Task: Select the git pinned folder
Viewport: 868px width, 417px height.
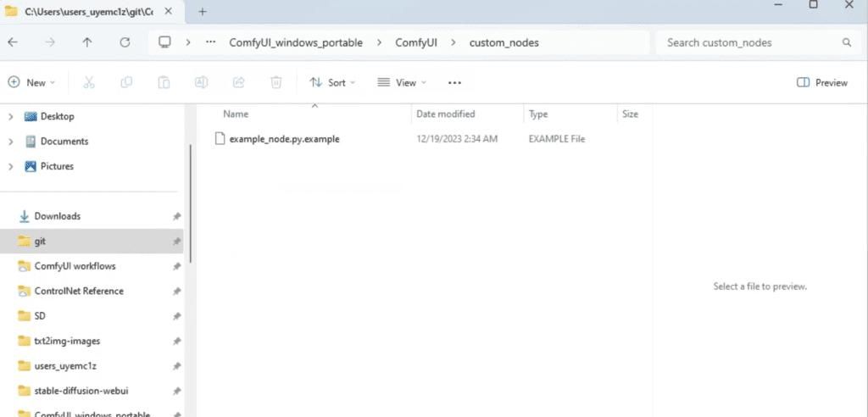Action: coord(92,242)
